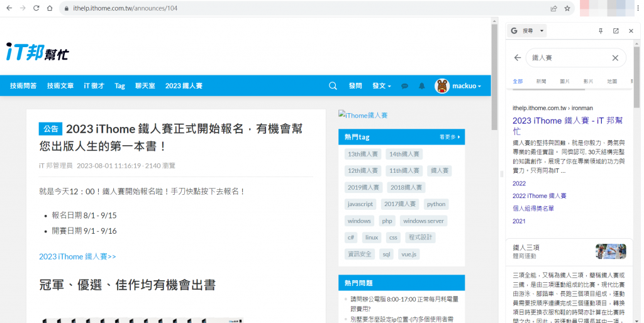Viewport: 644px width, 323px height.
Task: Open 聊天室 in navigation bar
Action: tap(145, 86)
